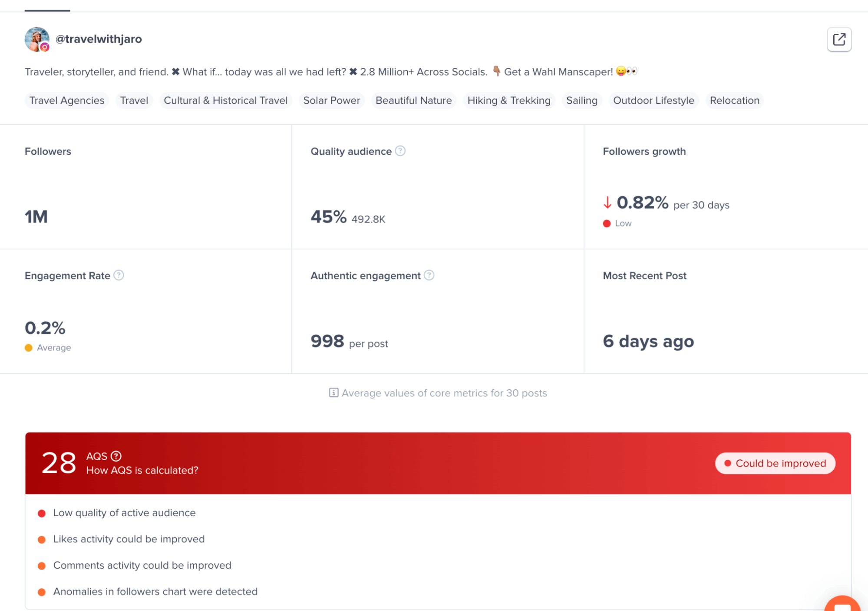Click the Engagement Rate help icon
This screenshot has height=611, width=868.
coord(119,275)
